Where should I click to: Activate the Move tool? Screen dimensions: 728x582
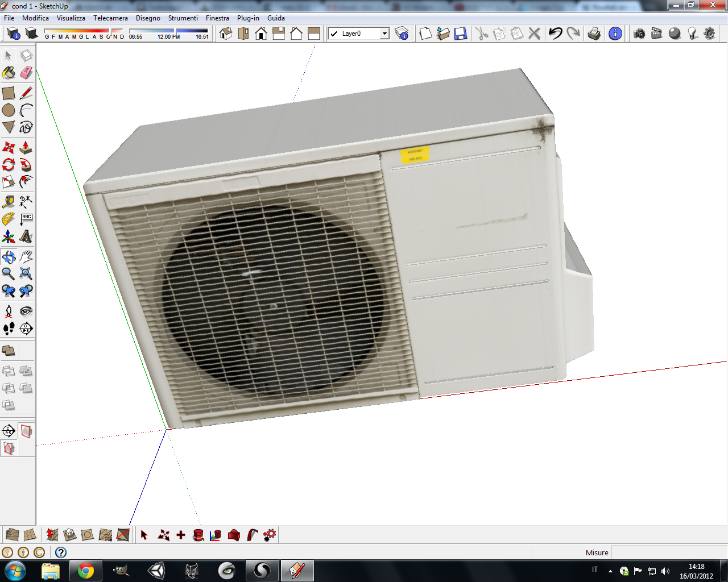click(9, 148)
